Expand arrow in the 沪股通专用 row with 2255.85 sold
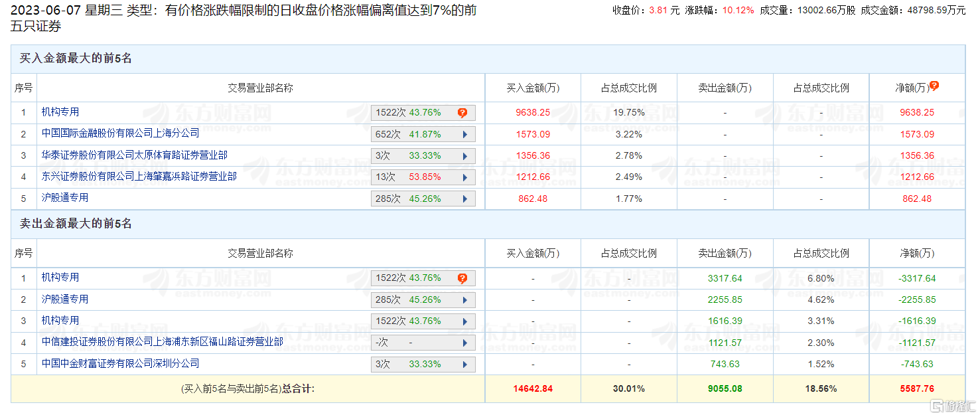 [465, 300]
